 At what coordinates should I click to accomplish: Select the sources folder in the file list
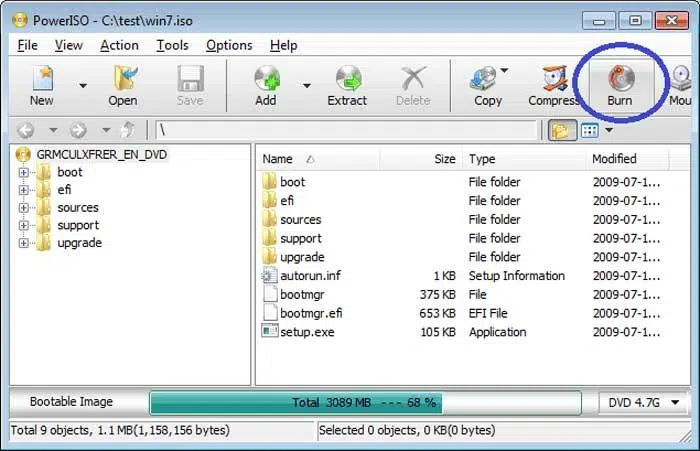click(x=300, y=220)
